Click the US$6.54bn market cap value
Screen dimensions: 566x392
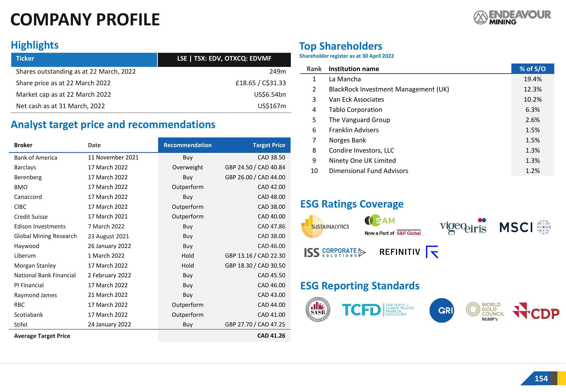(x=270, y=94)
